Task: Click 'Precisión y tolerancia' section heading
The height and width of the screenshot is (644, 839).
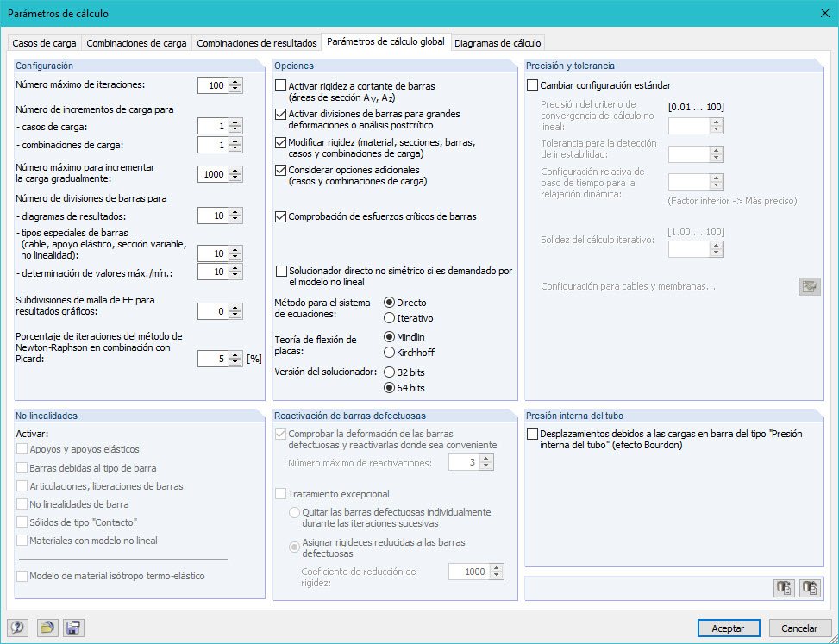Action: tap(570, 66)
